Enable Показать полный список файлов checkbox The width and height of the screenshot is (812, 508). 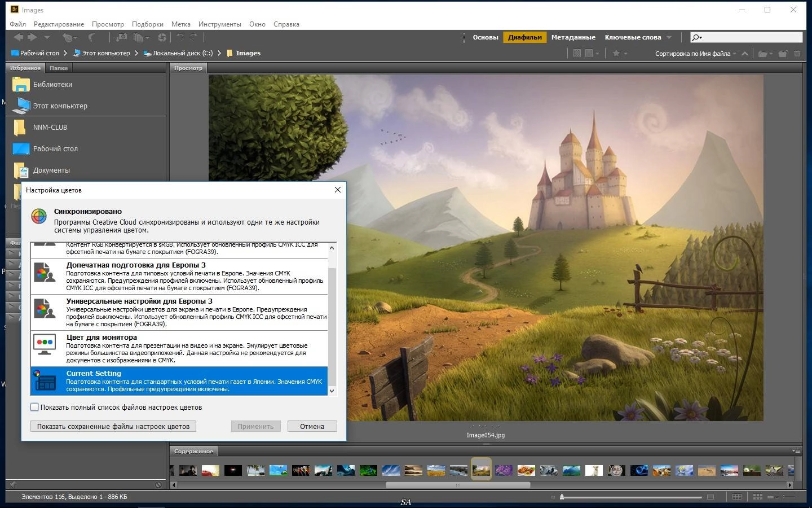34,407
